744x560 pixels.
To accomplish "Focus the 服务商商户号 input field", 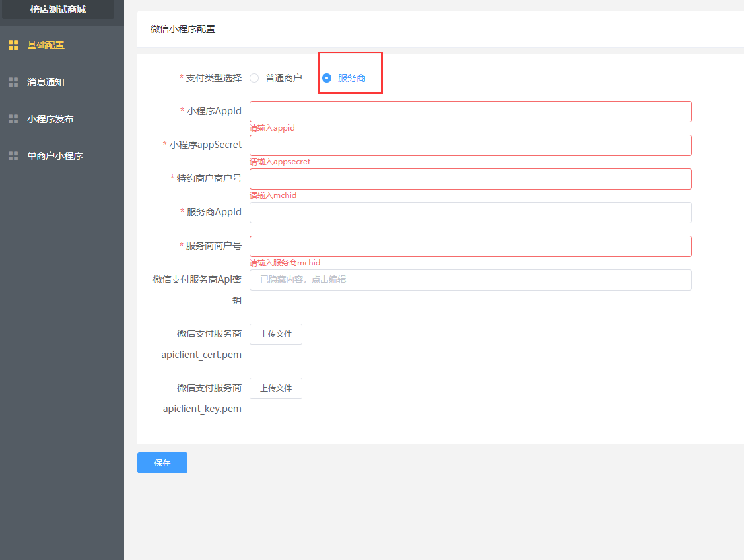I will pyautogui.click(x=470, y=246).
